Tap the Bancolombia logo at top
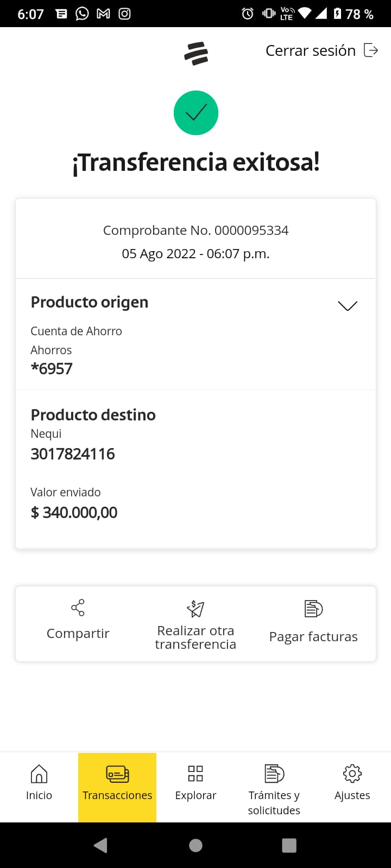 196,53
